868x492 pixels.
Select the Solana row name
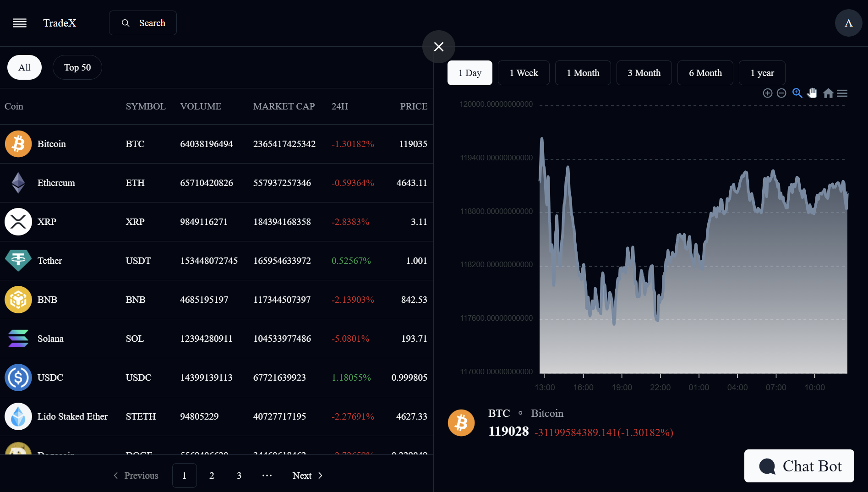click(51, 339)
